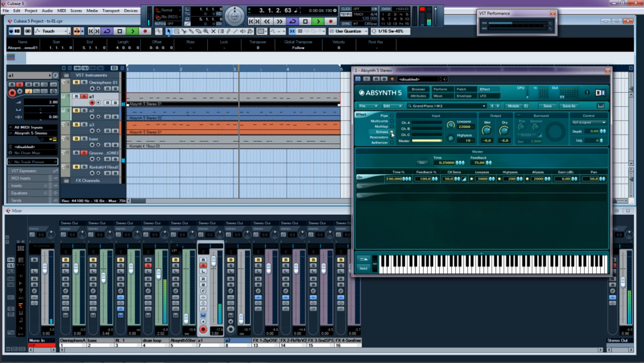The width and height of the screenshot is (644, 363).
Task: Open 1/16 Sw-40% quantize dropdown
Action: 390,31
